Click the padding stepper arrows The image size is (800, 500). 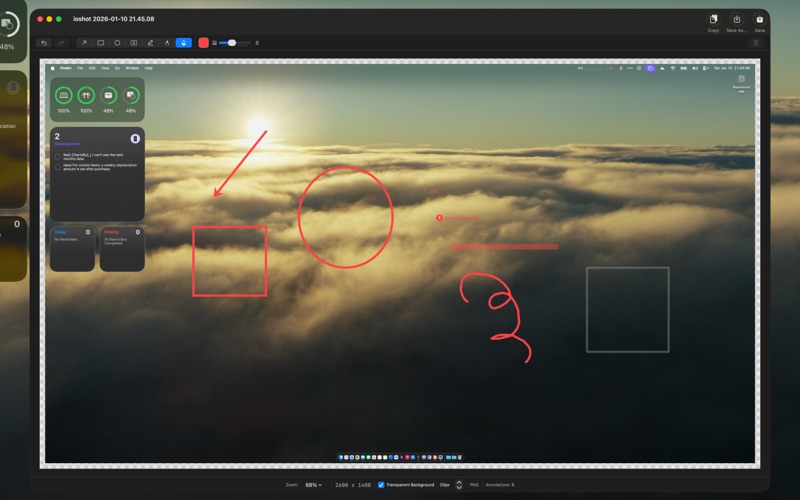(x=459, y=485)
